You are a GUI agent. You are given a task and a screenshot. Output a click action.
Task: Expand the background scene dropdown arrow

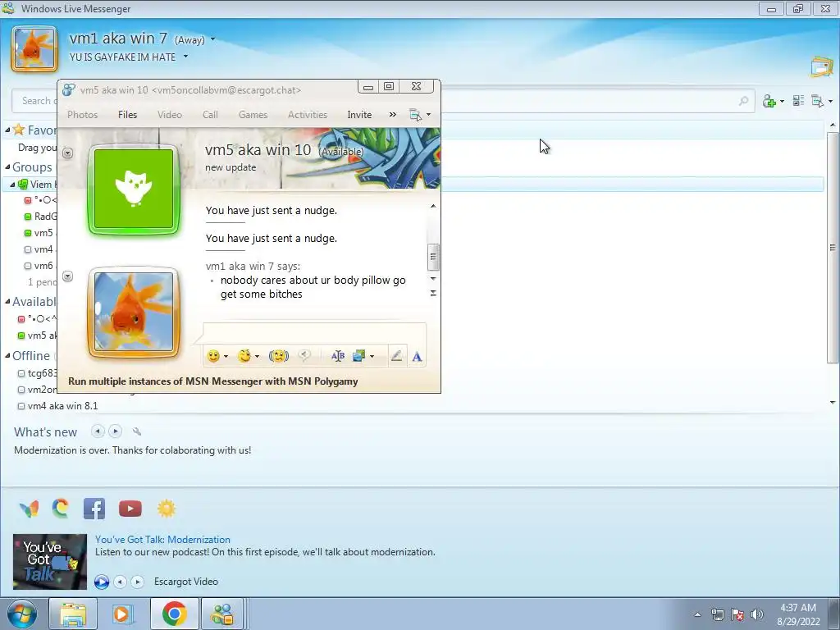tap(372, 357)
